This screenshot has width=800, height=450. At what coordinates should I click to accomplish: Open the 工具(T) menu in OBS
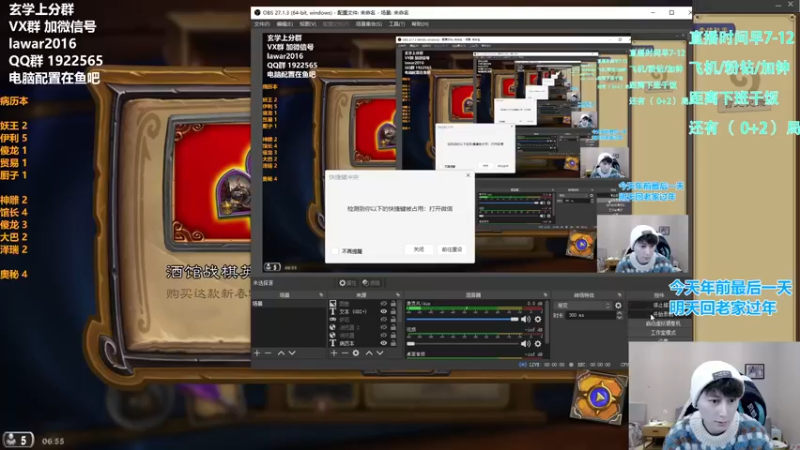tap(396, 24)
